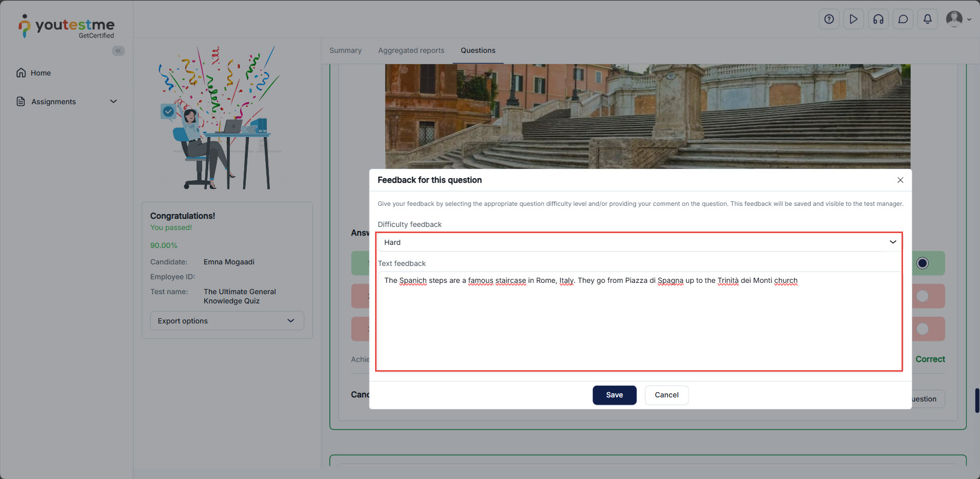Viewport: 980px width, 479px height.
Task: Click the headphones support icon
Action: [878, 20]
